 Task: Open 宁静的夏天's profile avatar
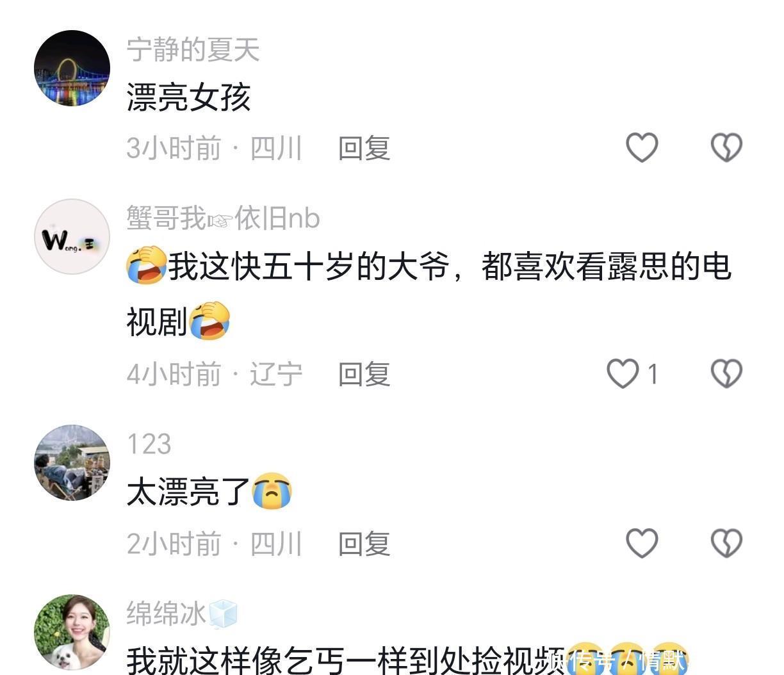[x=72, y=68]
